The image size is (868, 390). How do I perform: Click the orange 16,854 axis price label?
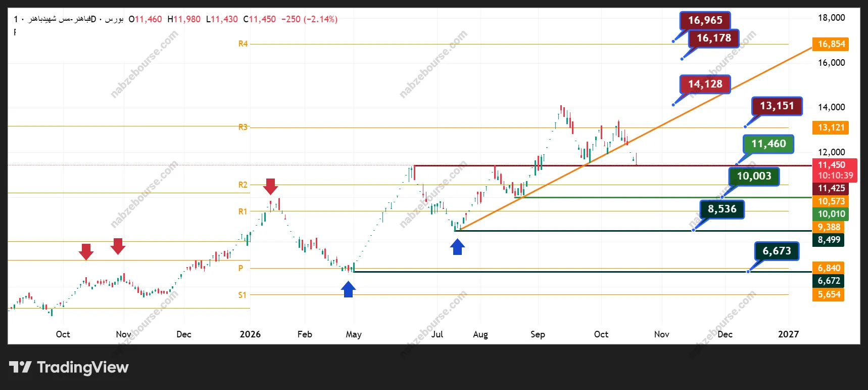click(831, 44)
